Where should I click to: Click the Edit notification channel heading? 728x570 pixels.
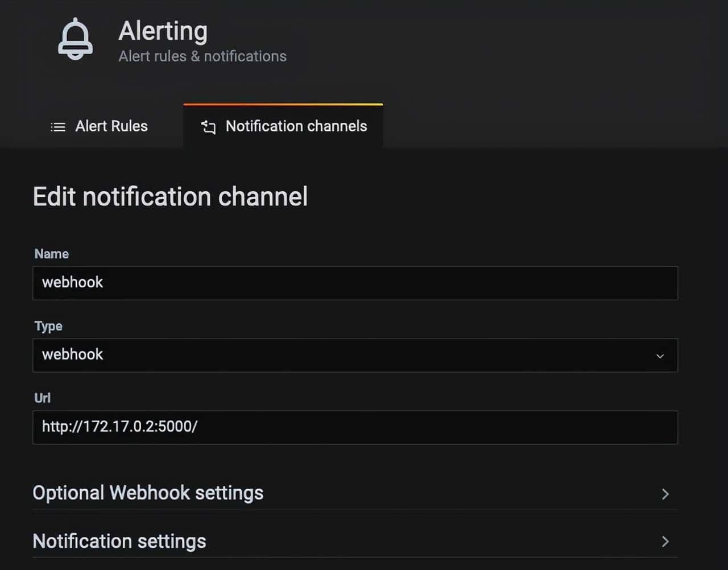tap(170, 197)
